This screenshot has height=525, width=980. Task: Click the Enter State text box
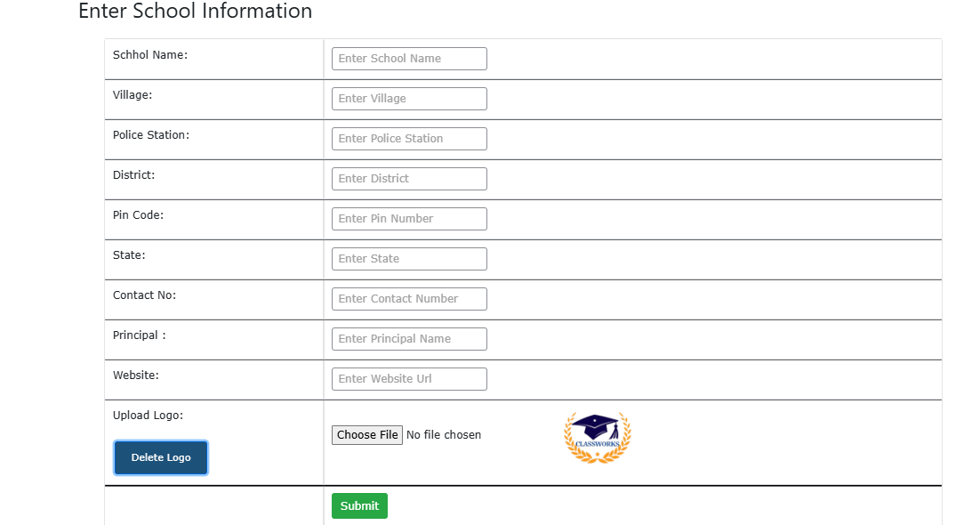[409, 259]
